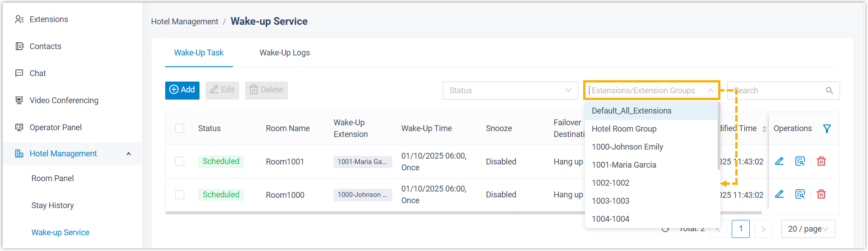Go to Room Panel in the sidebar
Screen dimensions: 868x251
click(x=52, y=178)
